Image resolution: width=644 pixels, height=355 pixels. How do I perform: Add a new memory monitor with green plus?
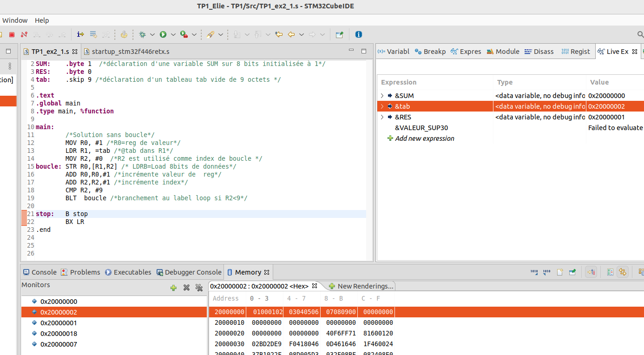(173, 288)
